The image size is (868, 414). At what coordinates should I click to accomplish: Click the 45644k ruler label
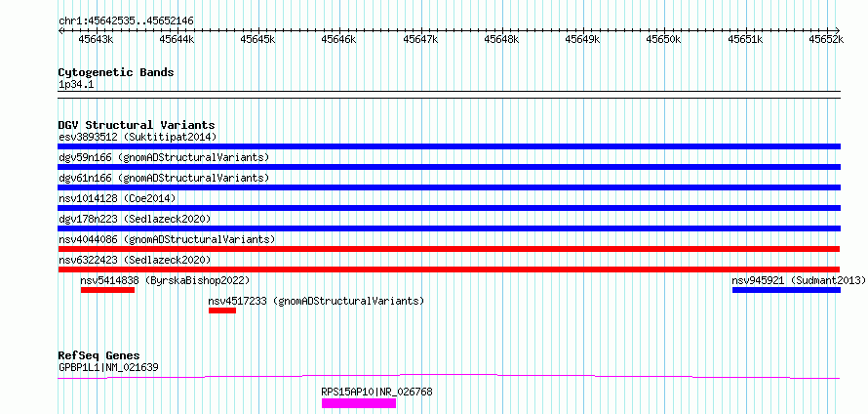tap(177, 39)
